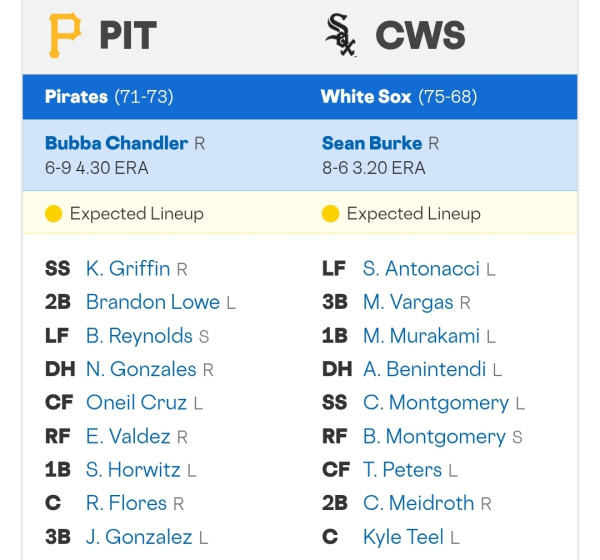Image resolution: width=600 pixels, height=560 pixels.
Task: Click the Pirates yellow Expected Lineup dot
Action: pyautogui.click(x=54, y=214)
